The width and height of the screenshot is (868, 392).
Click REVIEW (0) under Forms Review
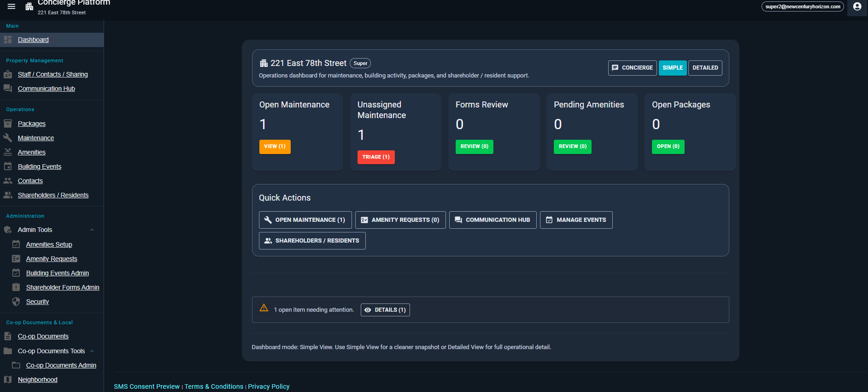coord(475,147)
